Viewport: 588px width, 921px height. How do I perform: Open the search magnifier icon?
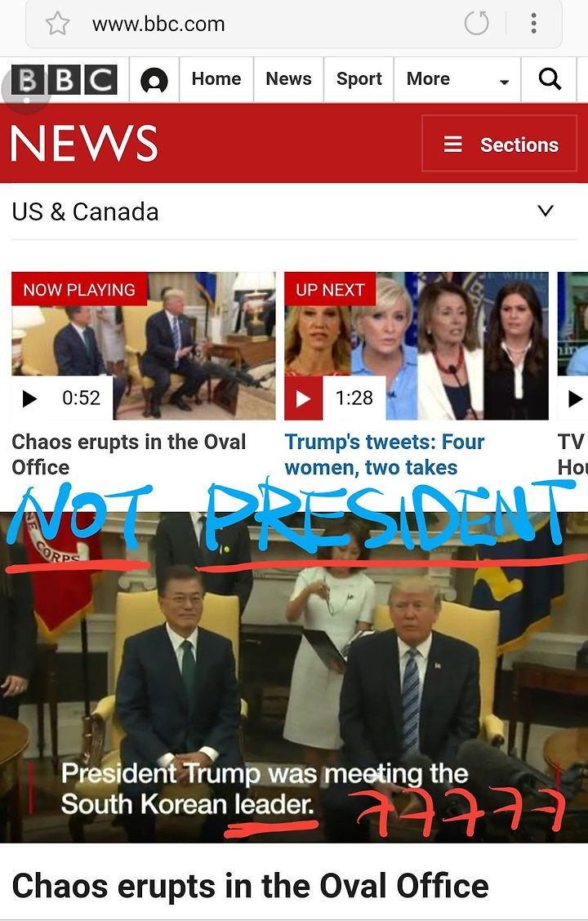[x=550, y=78]
